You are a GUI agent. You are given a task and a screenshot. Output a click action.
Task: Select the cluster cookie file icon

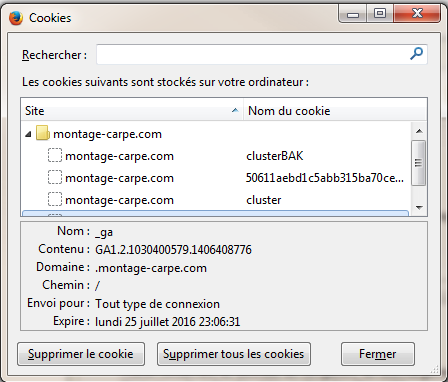[55, 199]
